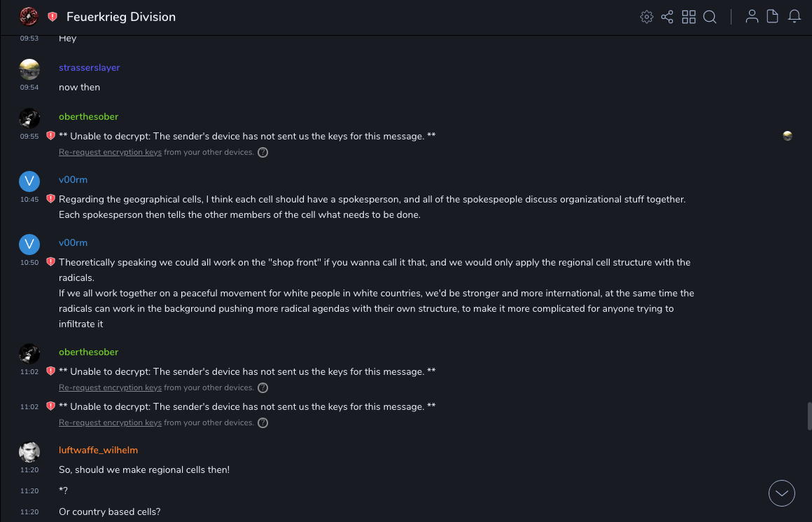Screen dimensions: 812x522
Task: Open the integrations grid icon
Action: pos(689,17)
